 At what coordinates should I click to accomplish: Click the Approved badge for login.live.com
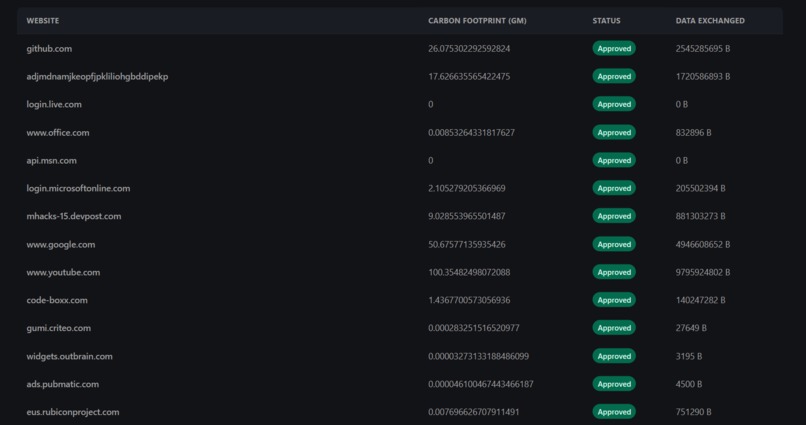(x=614, y=104)
